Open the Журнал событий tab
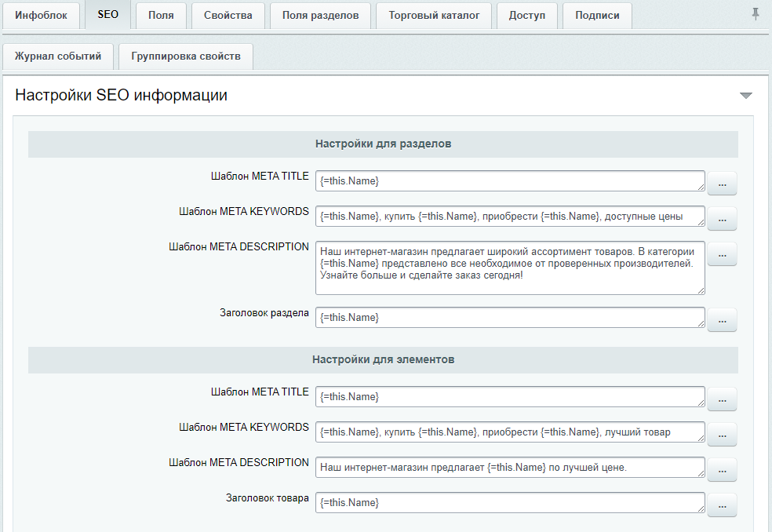 58,56
